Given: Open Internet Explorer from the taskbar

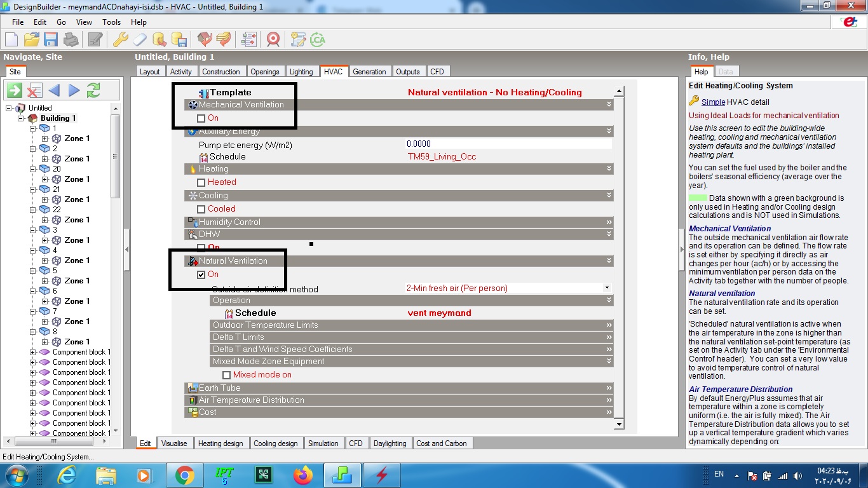Looking at the screenshot, I should pyautogui.click(x=67, y=475).
